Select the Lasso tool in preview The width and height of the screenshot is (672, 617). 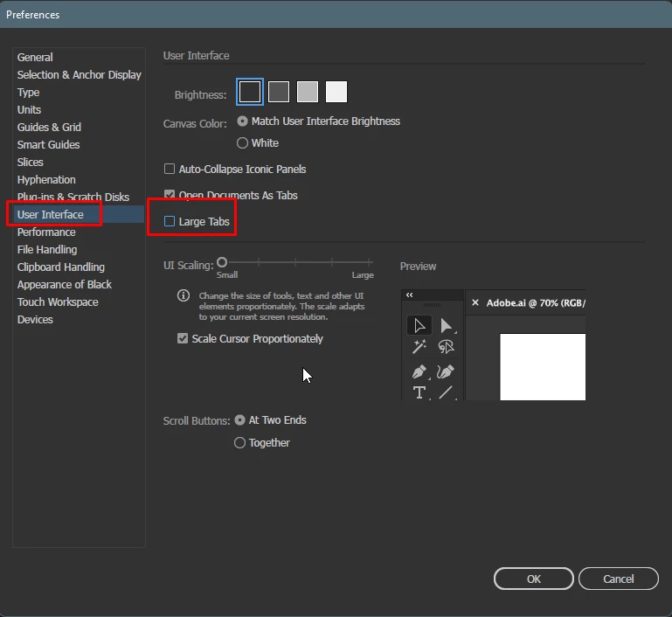click(446, 347)
